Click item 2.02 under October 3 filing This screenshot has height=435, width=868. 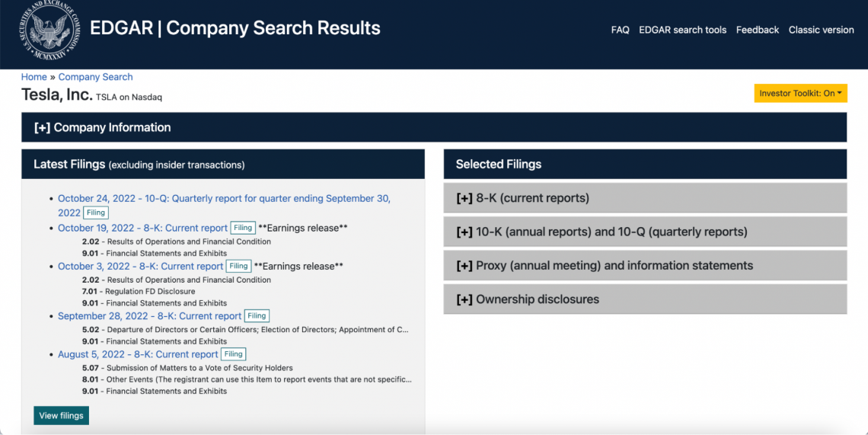pos(177,280)
